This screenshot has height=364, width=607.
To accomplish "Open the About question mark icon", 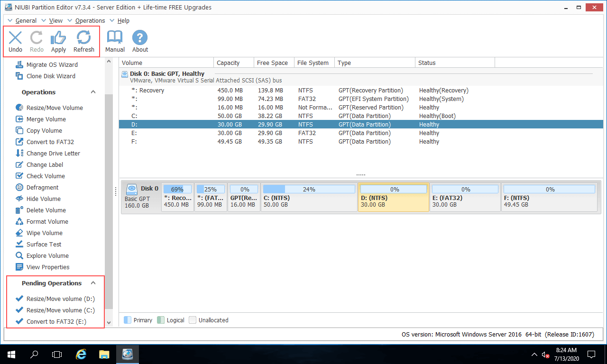I will click(140, 38).
